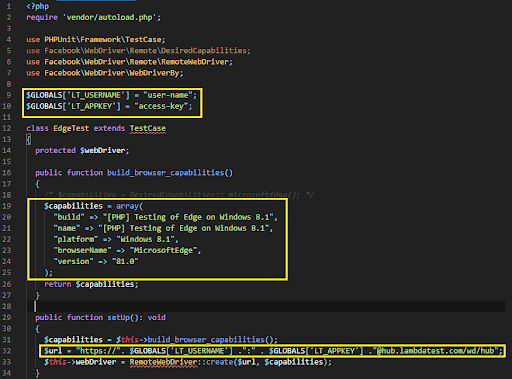Click 'LT_USERNAME' key on line 9

point(96,95)
